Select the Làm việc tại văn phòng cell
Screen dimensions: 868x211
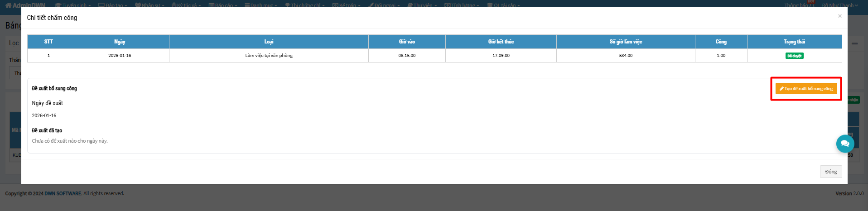pyautogui.click(x=269, y=56)
